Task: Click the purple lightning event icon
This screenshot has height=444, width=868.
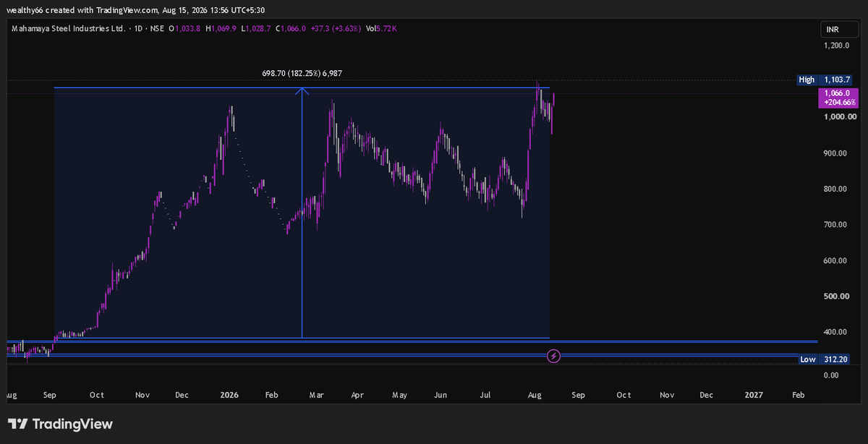Action: pyautogui.click(x=553, y=356)
